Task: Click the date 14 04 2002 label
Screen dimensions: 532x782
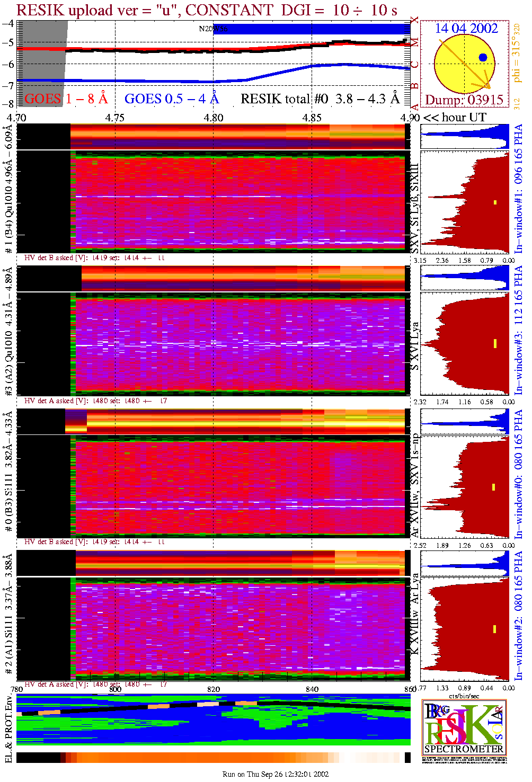Action: (466, 29)
